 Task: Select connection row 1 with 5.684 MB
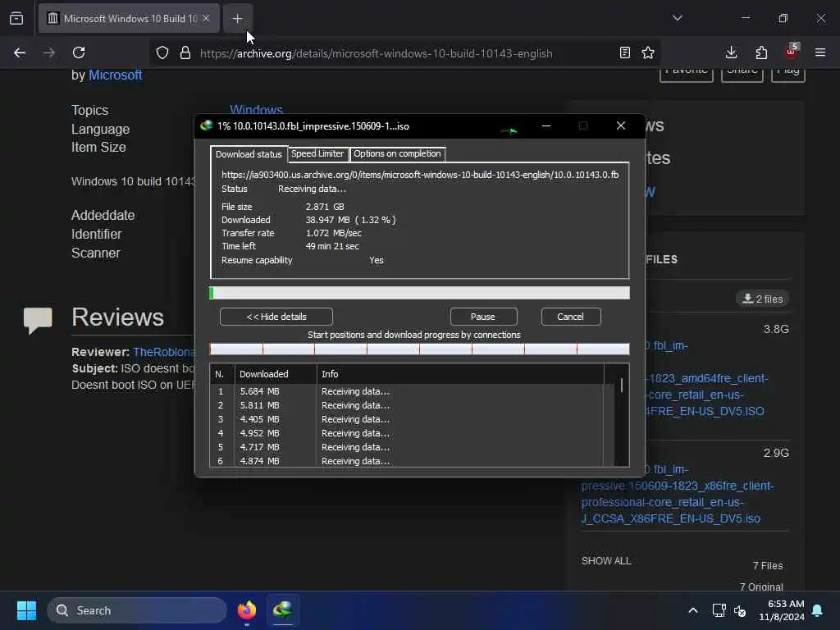[407, 391]
